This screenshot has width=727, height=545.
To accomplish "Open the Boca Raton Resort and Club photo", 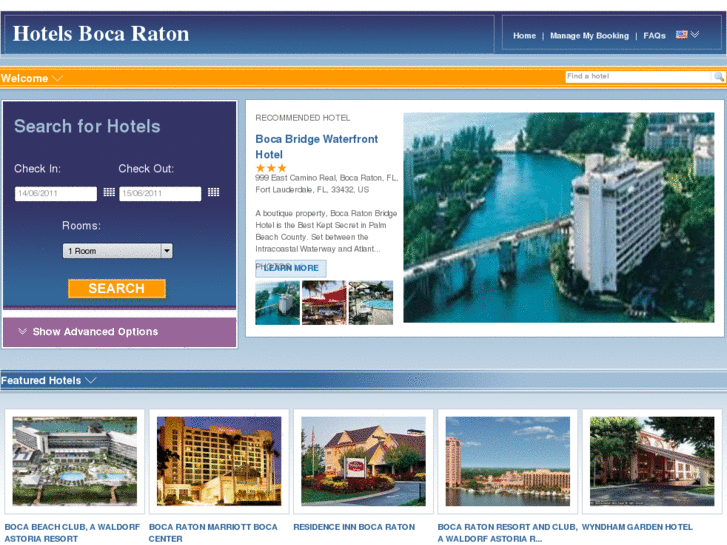I will [x=508, y=461].
